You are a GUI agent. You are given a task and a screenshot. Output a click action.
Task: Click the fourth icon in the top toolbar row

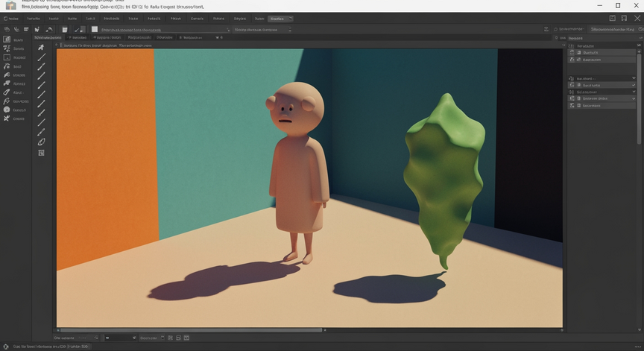click(x=37, y=29)
